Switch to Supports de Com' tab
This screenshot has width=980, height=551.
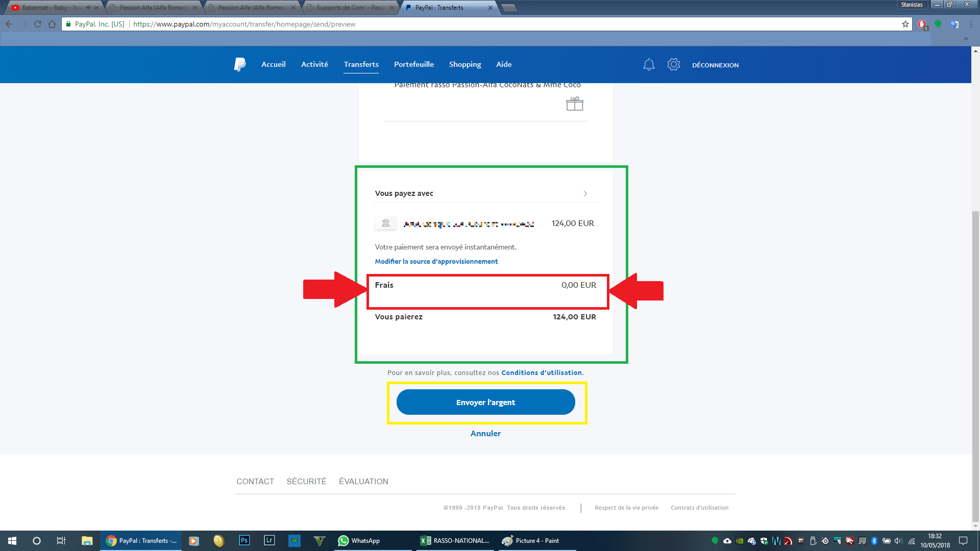pyautogui.click(x=349, y=8)
